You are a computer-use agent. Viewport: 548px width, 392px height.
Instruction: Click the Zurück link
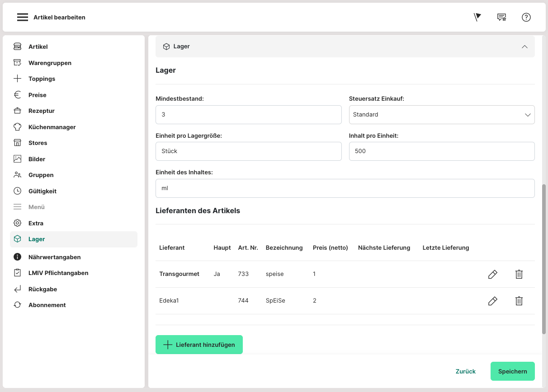click(465, 371)
